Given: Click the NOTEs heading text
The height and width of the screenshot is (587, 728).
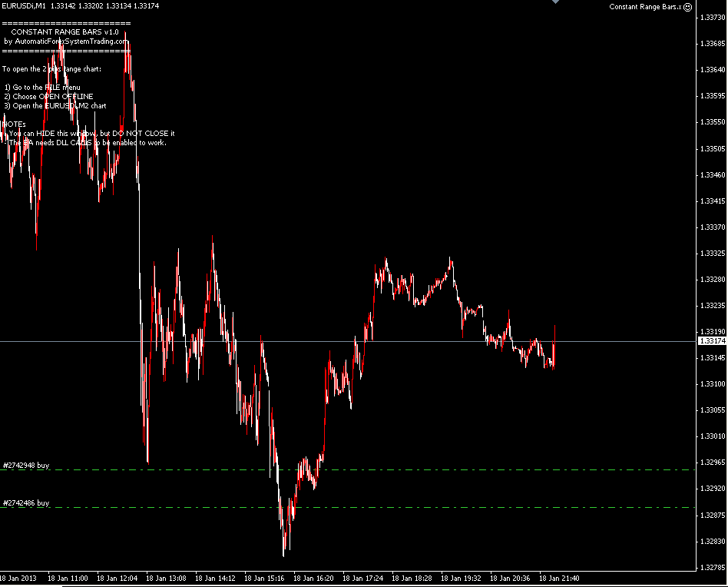Looking at the screenshot, I should tap(14, 124).
